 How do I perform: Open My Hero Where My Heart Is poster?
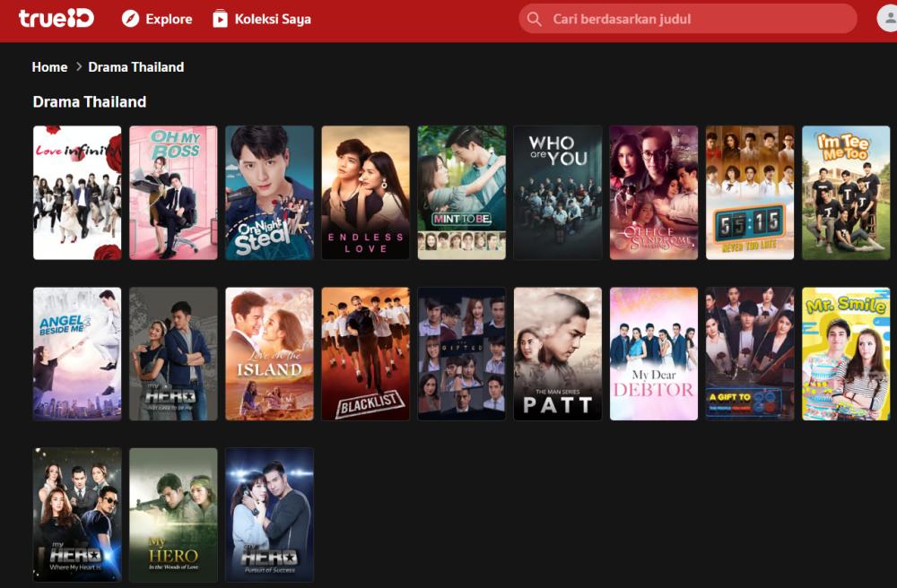pos(77,514)
